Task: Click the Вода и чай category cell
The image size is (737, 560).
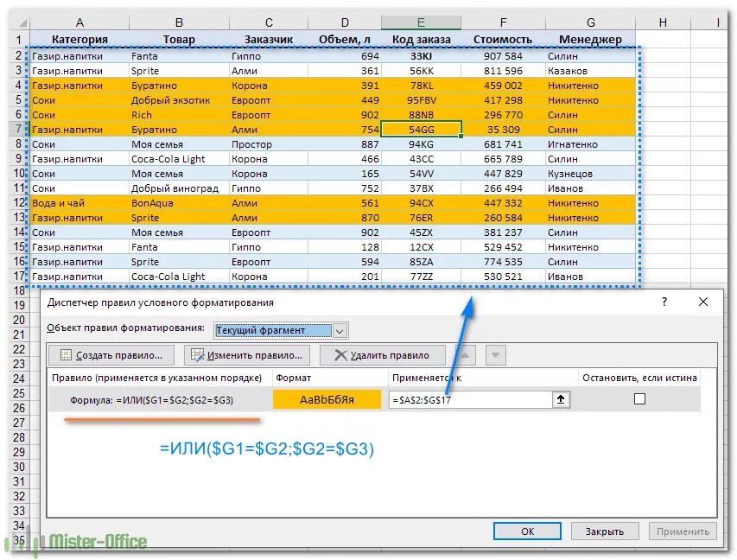Action: 79,202
